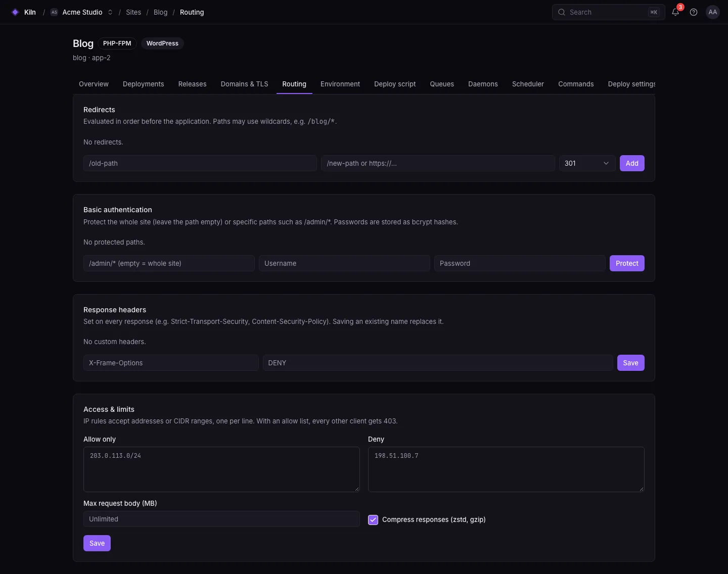Open the Daemons tab

click(x=483, y=84)
